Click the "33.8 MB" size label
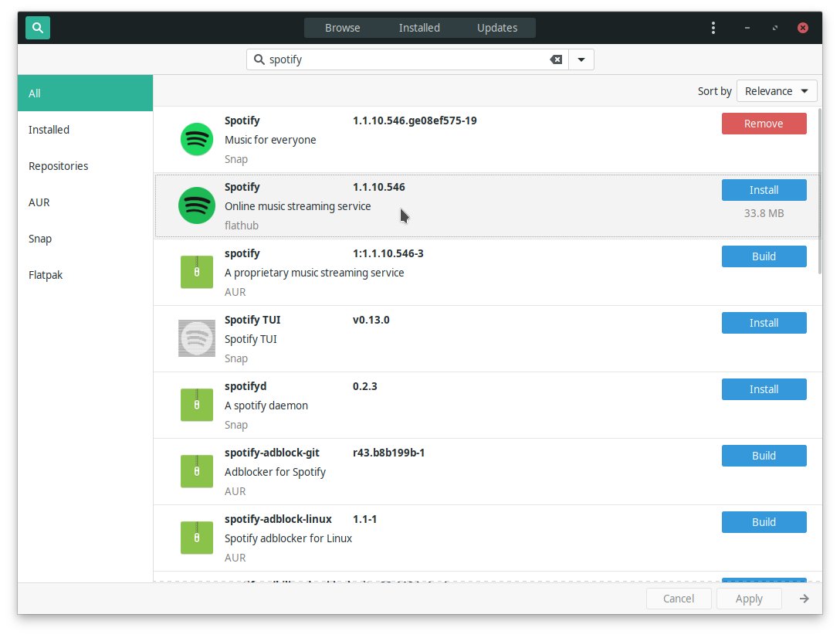The image size is (840, 638). (764, 213)
